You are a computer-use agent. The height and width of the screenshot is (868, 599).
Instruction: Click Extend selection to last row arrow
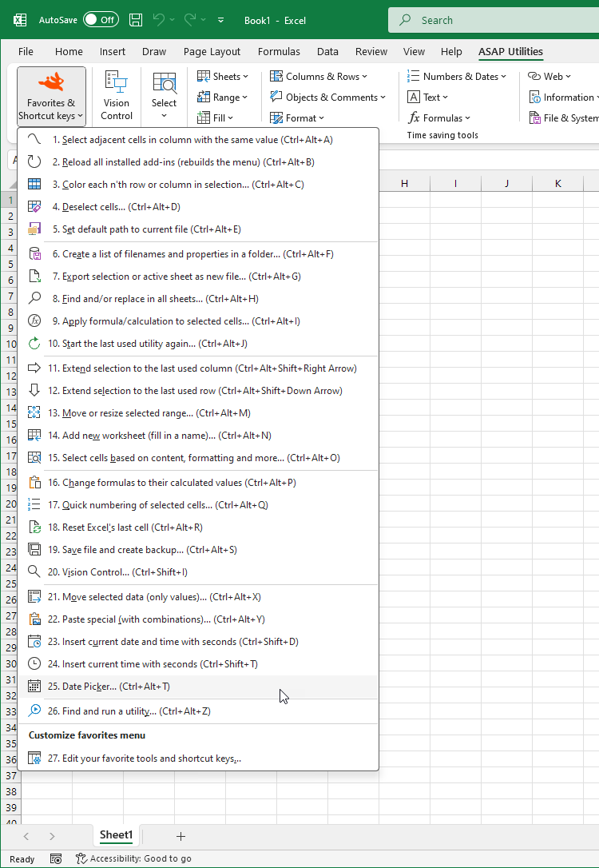coord(34,391)
